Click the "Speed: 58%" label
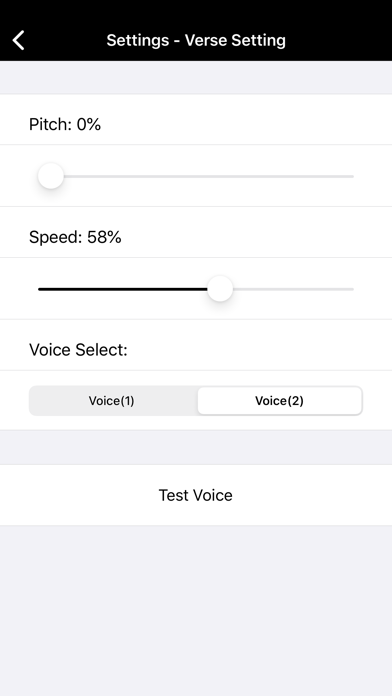Image resolution: width=392 pixels, height=696 pixels. point(75,237)
